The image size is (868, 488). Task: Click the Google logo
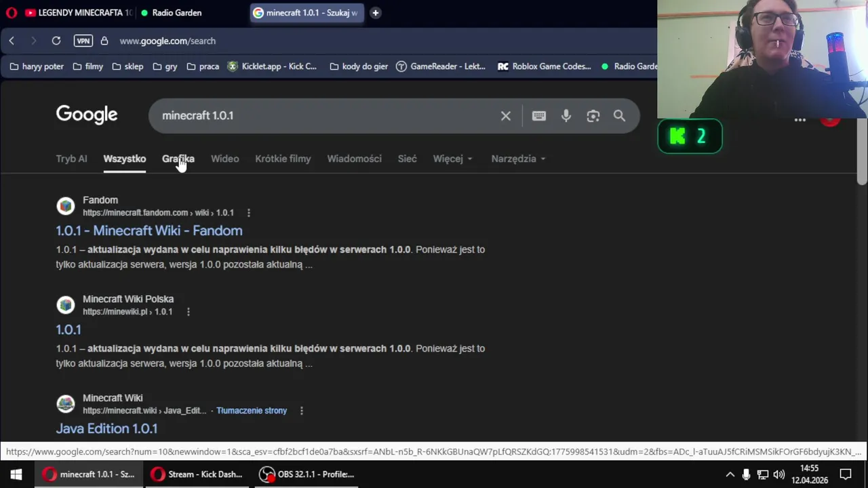pyautogui.click(x=87, y=115)
